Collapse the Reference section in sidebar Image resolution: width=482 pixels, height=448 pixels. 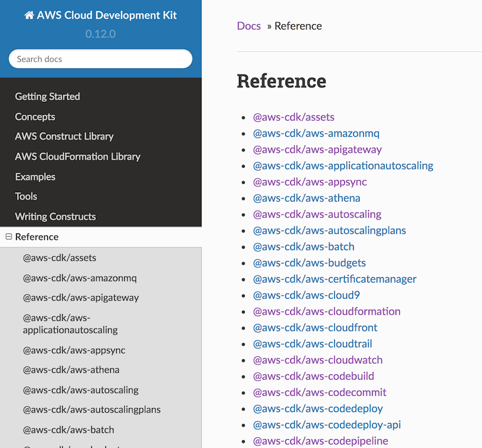tap(9, 237)
